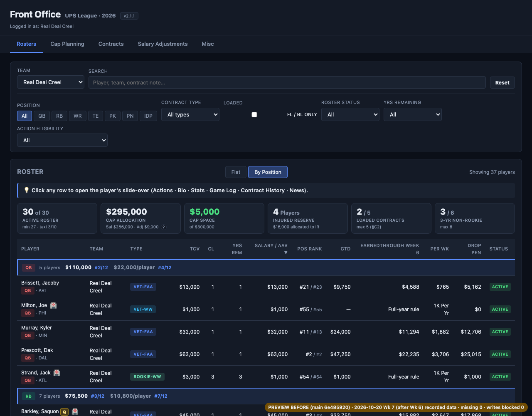Select the By Position view button
The width and height of the screenshot is (532, 416).
coord(268,172)
